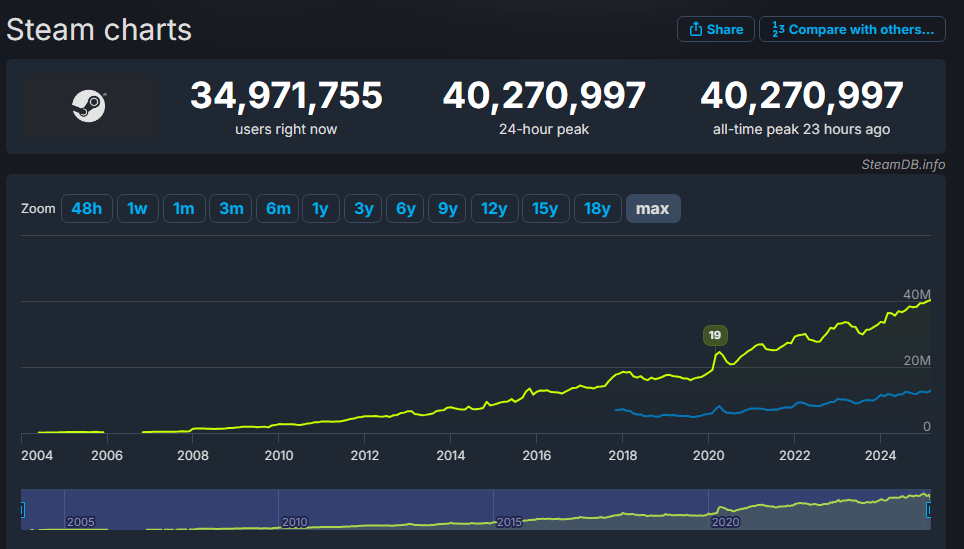This screenshot has width=964, height=549.
Task: Set zoom to 18y
Action: coord(598,208)
